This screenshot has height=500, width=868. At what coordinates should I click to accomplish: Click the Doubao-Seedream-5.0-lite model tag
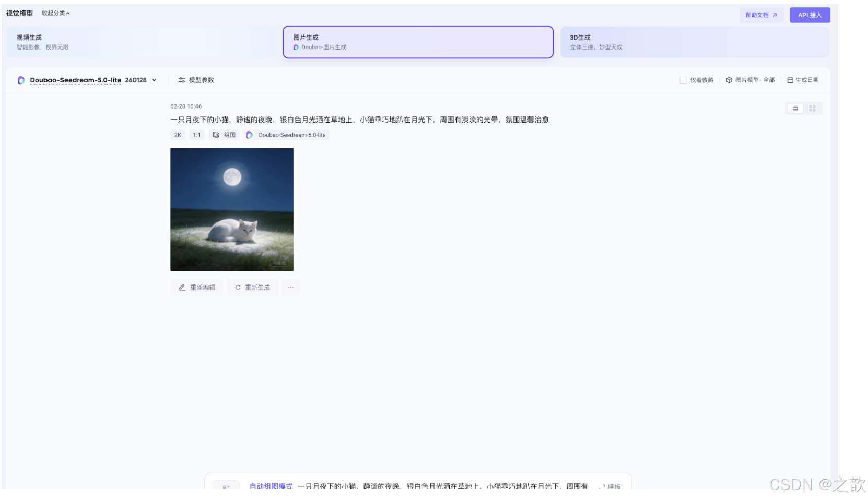pyautogui.click(x=286, y=135)
